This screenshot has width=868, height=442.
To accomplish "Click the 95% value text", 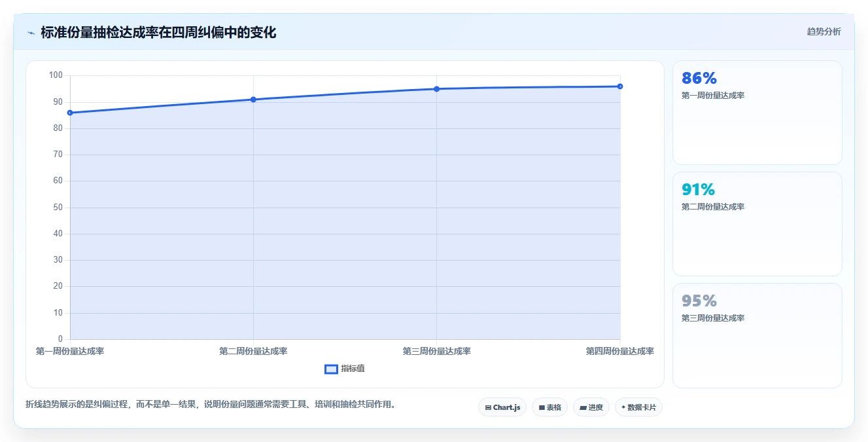I will (699, 301).
